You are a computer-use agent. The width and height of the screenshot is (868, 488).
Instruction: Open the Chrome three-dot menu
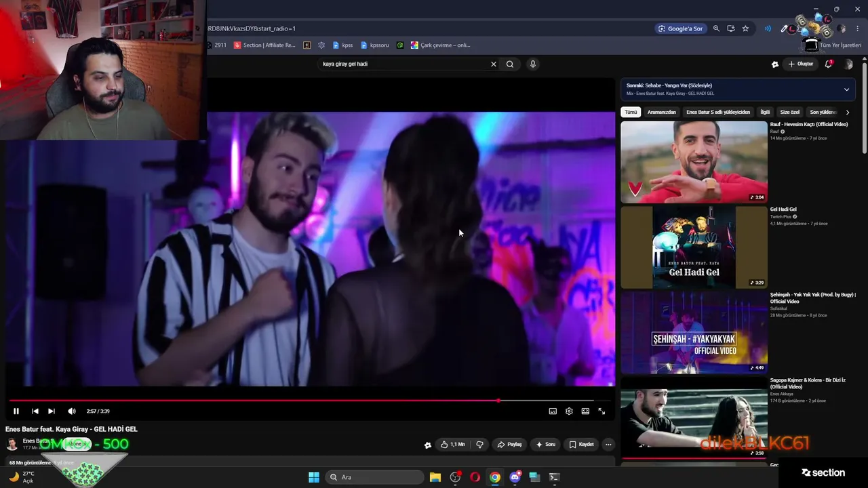858,28
